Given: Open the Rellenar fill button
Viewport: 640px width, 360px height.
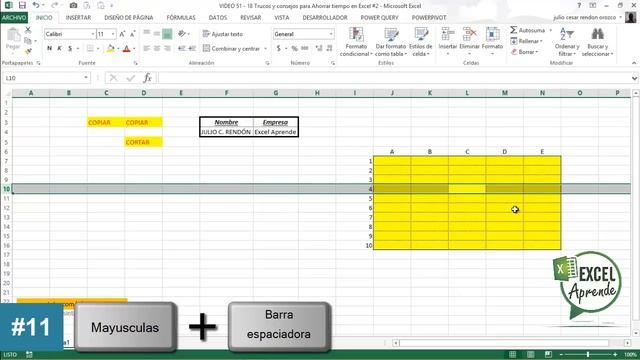Looking at the screenshot, I should coord(526,41).
